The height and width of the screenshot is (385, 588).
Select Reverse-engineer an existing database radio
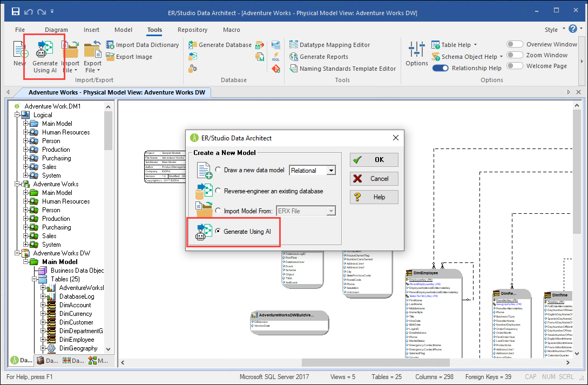click(218, 191)
